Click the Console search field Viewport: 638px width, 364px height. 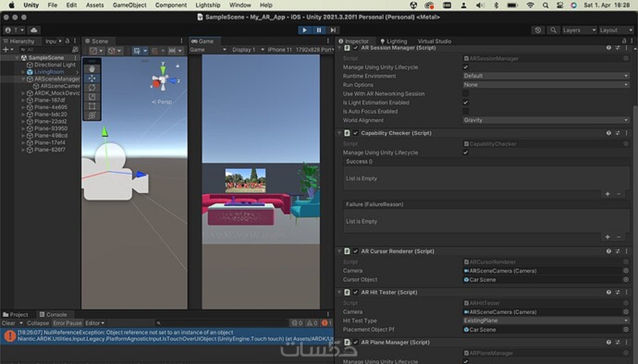pyautogui.click(x=221, y=323)
